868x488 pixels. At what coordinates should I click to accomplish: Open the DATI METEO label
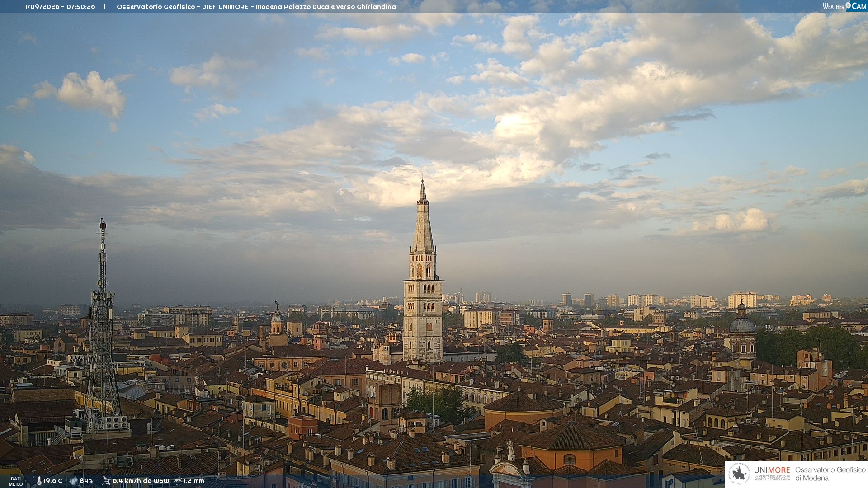click(16, 481)
